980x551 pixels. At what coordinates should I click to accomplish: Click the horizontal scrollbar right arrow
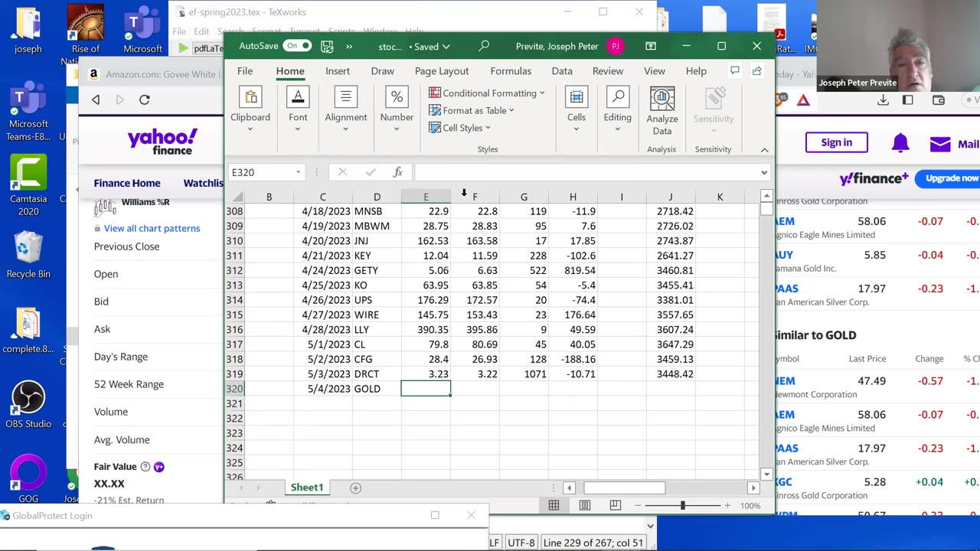[753, 487]
